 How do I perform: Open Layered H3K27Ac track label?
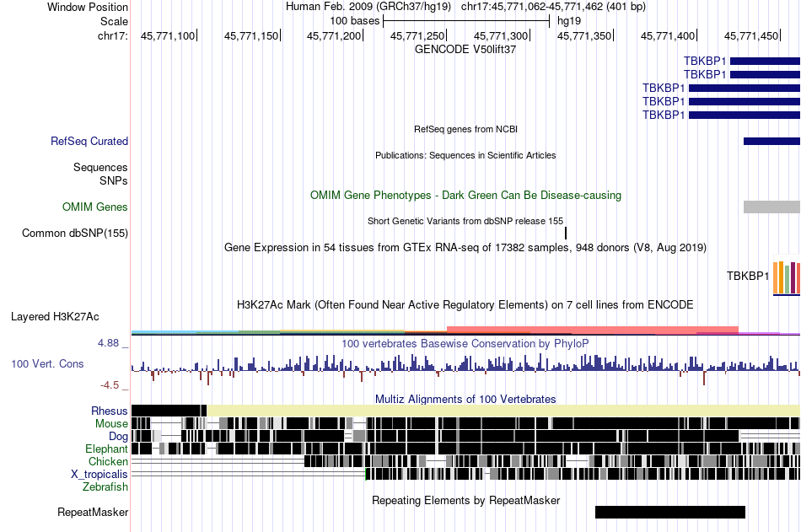coord(55,316)
